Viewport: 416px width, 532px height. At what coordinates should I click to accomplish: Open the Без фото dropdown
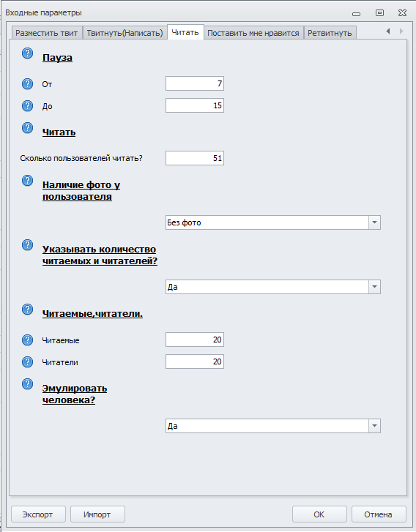(x=374, y=222)
